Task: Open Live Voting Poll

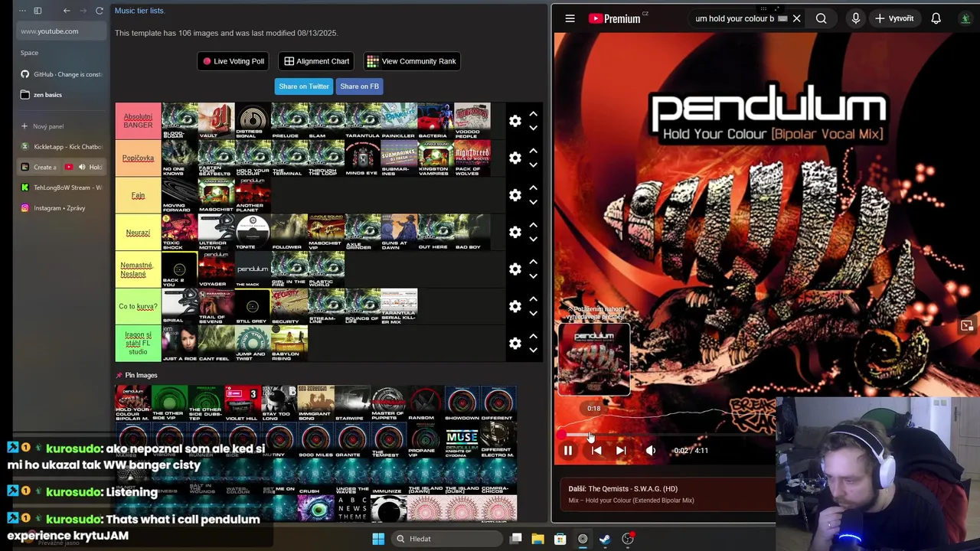Action: tap(234, 61)
